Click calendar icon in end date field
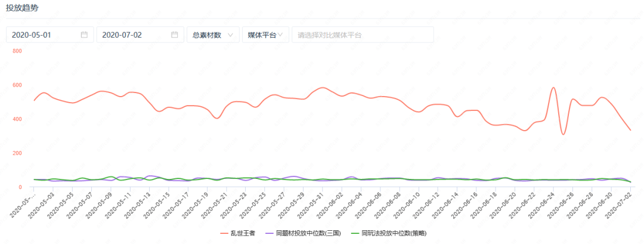Screen dimensions: 644x244 tap(175, 35)
